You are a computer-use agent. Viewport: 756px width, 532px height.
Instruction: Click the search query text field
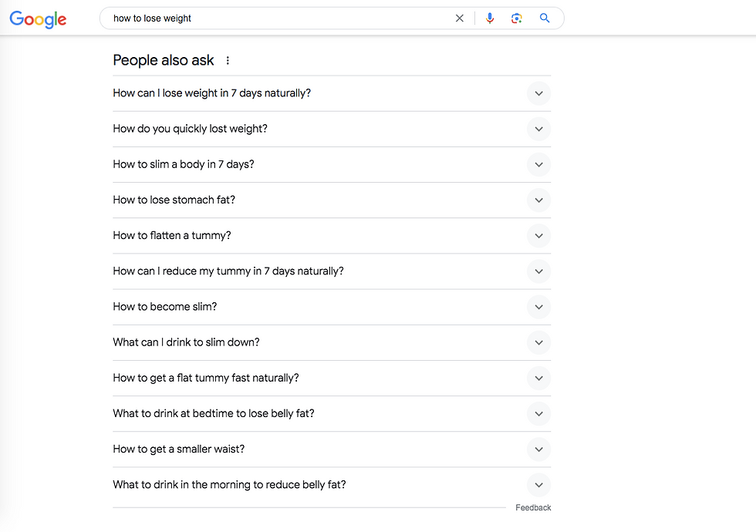coord(278,19)
